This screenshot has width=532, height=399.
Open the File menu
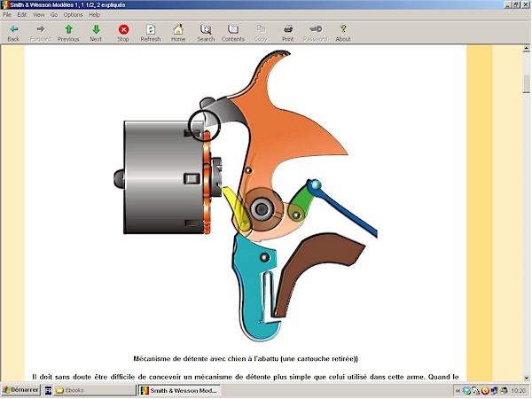pos(7,14)
